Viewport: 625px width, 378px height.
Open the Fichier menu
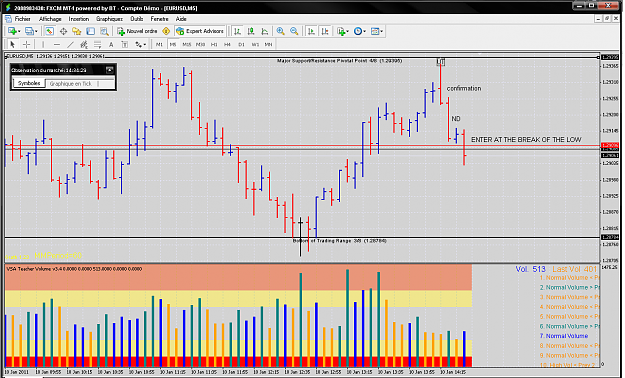point(22,19)
